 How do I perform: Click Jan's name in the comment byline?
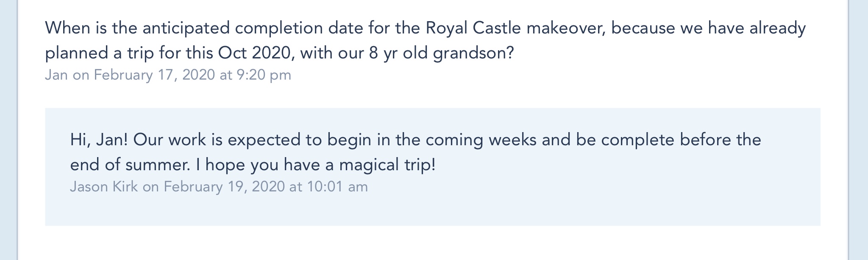coord(56,75)
